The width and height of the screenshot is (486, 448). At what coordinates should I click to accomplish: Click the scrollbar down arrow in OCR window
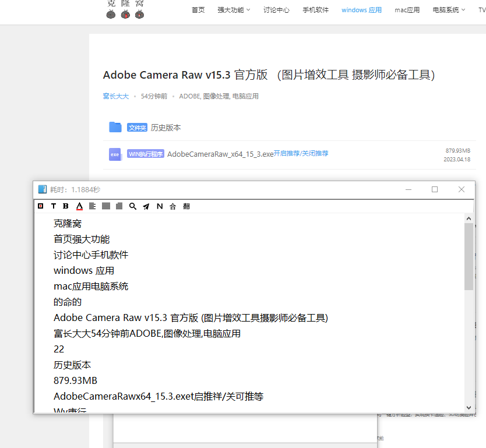coord(469,408)
